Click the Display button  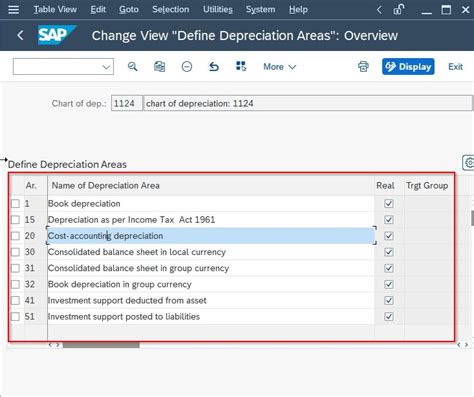[x=408, y=67]
